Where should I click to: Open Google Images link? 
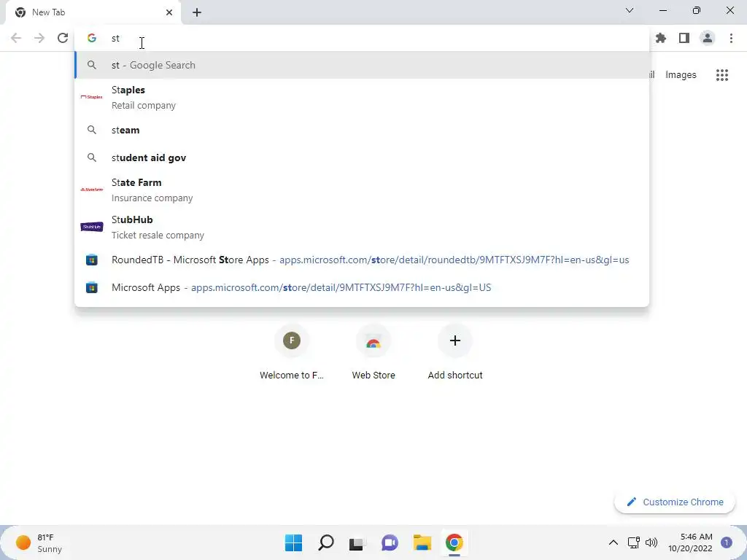[x=681, y=75]
